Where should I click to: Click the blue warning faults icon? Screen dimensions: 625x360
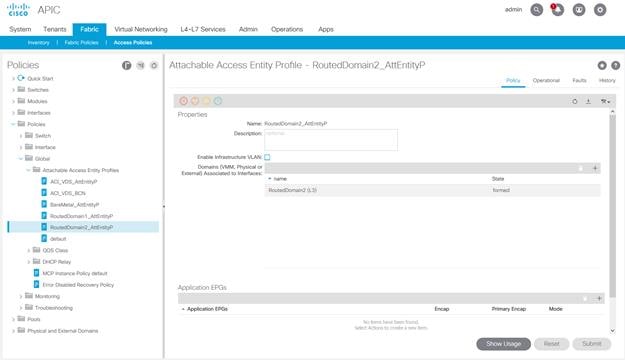pos(218,101)
